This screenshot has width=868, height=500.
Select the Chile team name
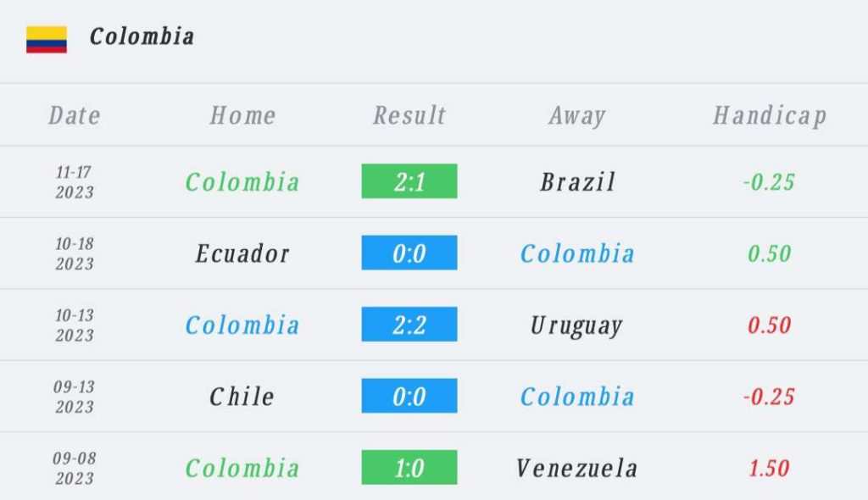pyautogui.click(x=242, y=397)
